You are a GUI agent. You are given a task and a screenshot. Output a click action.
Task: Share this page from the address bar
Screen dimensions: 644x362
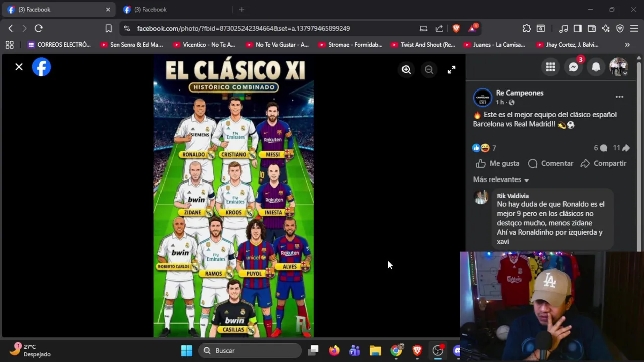[x=439, y=28]
